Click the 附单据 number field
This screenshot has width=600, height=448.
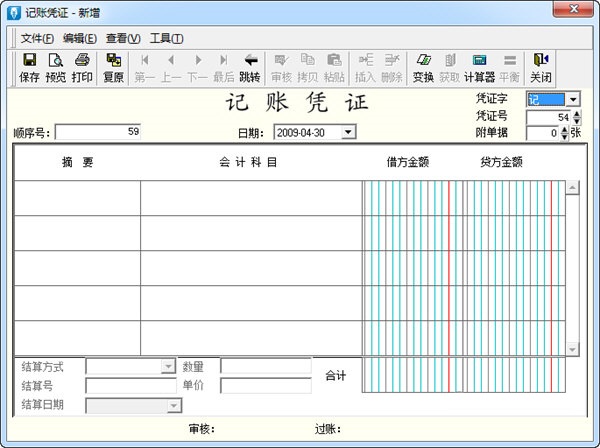pyautogui.click(x=543, y=133)
